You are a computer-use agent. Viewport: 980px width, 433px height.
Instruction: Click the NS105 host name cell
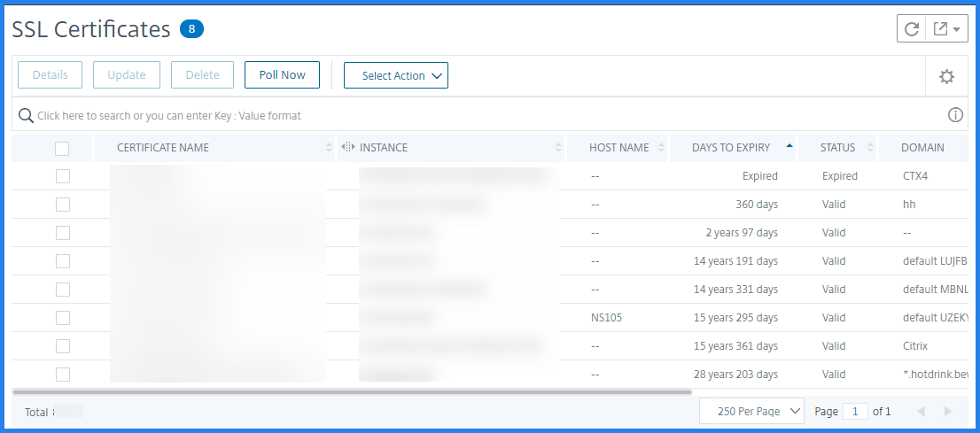click(x=605, y=317)
